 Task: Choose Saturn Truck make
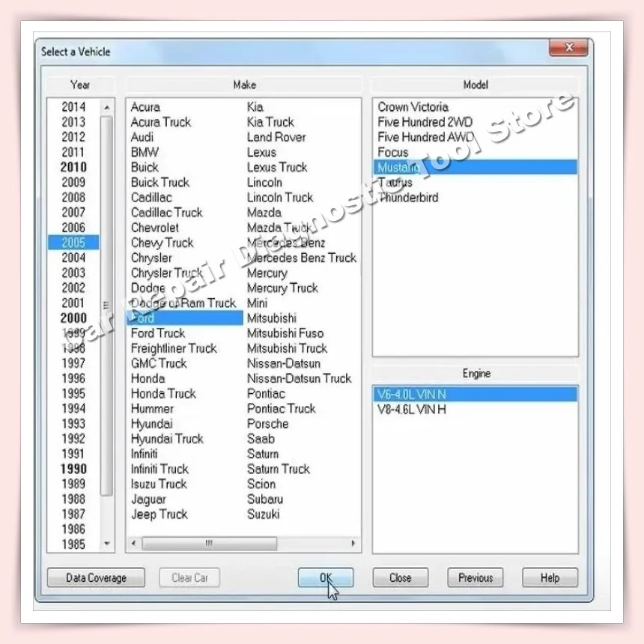pos(279,469)
